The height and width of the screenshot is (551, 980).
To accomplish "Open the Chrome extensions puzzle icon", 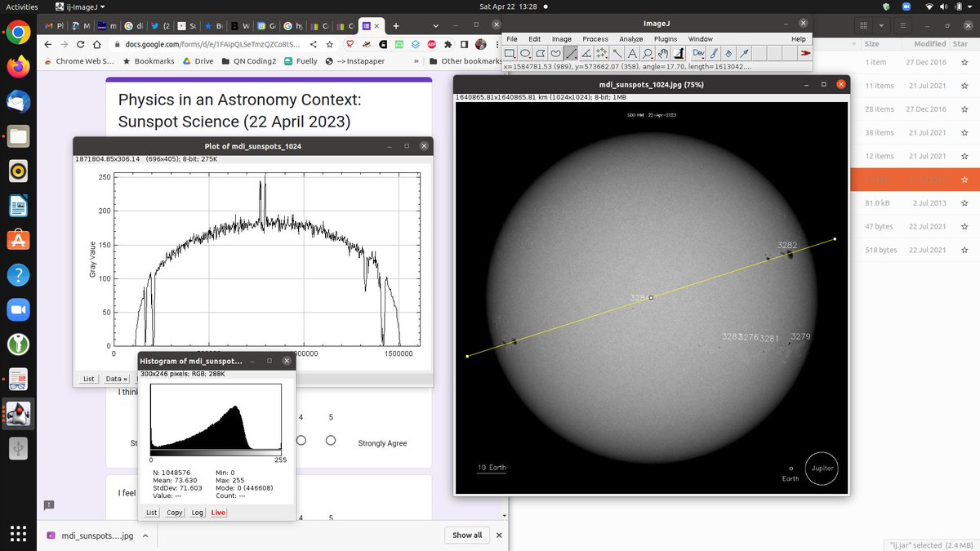I will click(x=448, y=44).
